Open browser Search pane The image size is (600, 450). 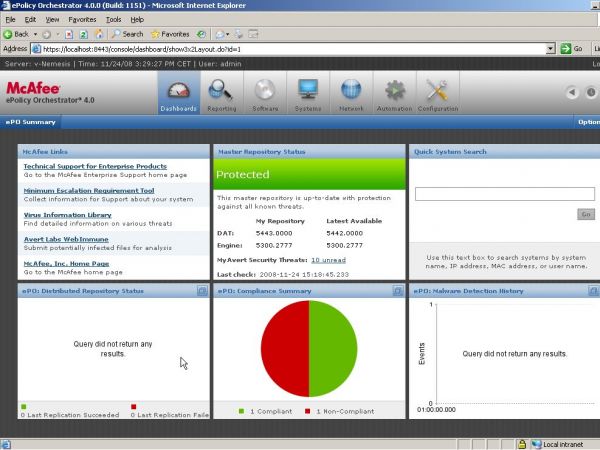(x=127, y=34)
